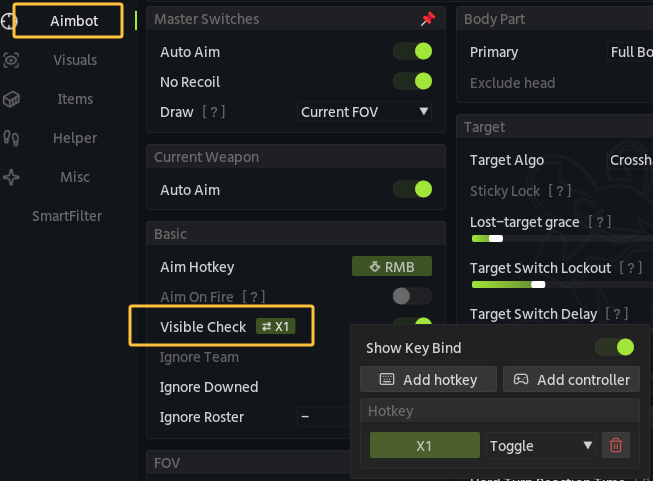Click the RMB Aim Hotkey binding
Screen dimensions: 653x481
click(392, 266)
